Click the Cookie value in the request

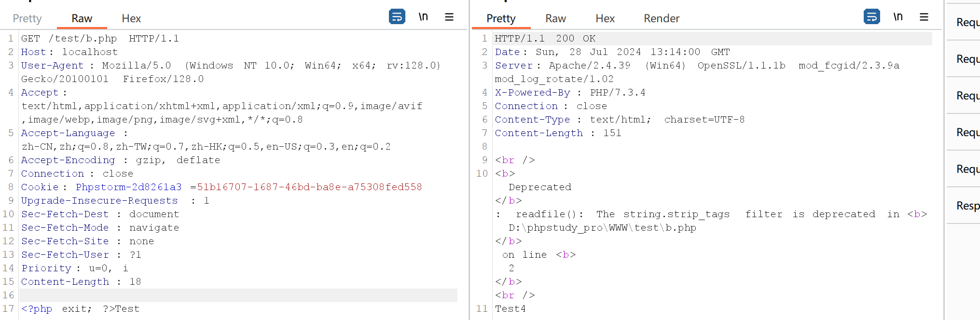(x=309, y=187)
